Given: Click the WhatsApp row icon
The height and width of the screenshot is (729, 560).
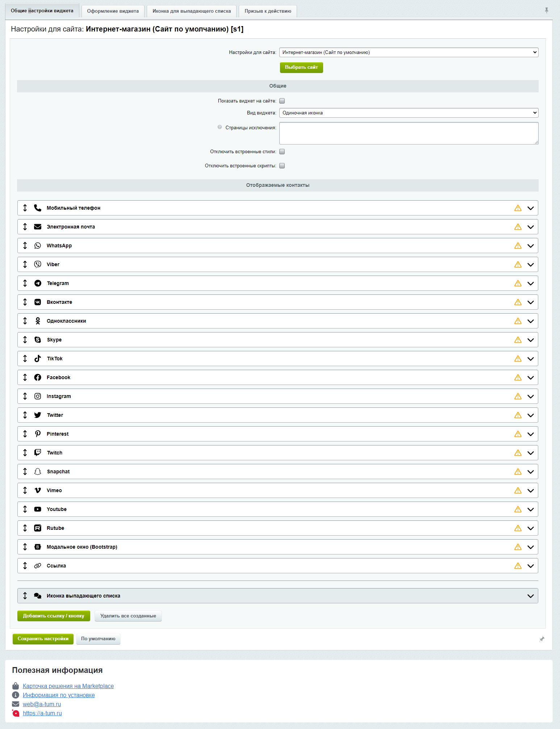Looking at the screenshot, I should click(x=38, y=246).
